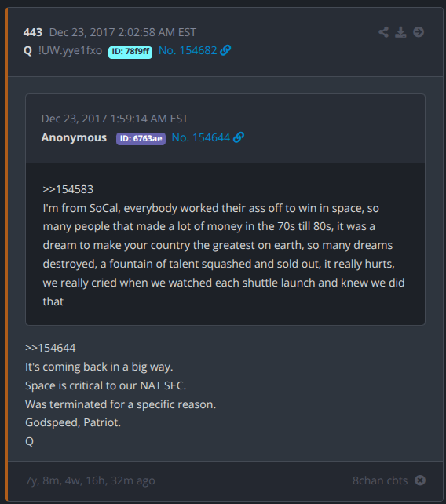The width and height of the screenshot is (446, 504).
Task: Open the No. 154644 quoted post link
Action: tap(201, 137)
